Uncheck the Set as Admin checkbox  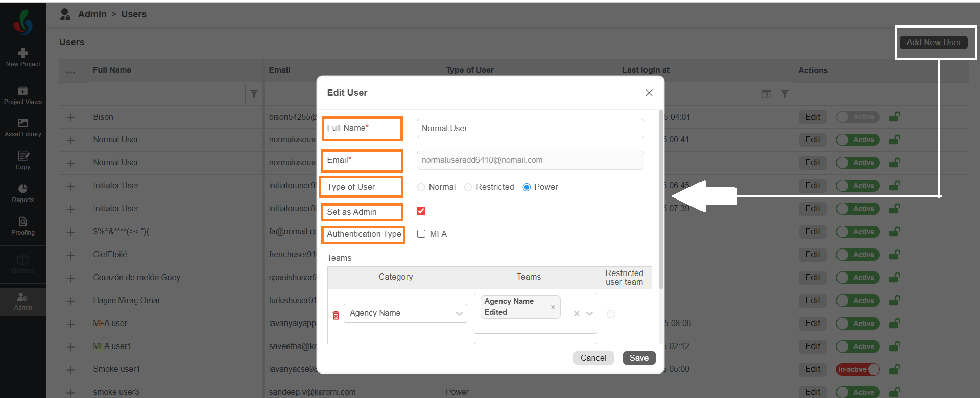point(421,211)
